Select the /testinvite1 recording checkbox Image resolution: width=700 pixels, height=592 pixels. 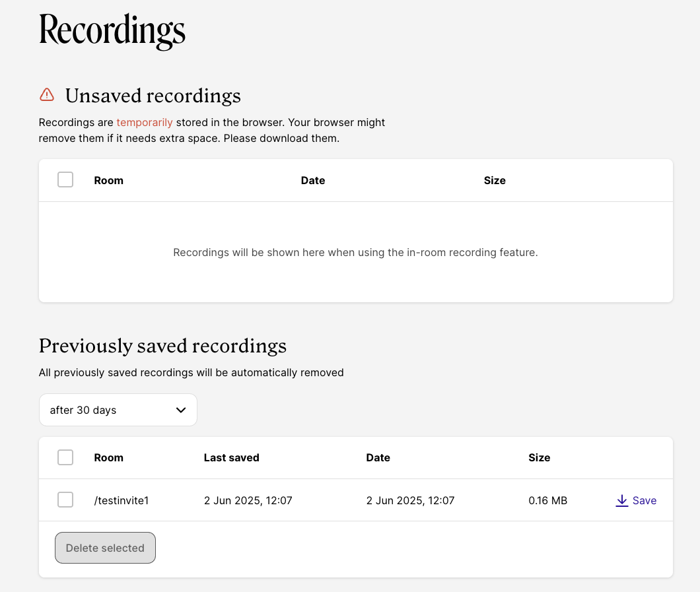click(65, 500)
